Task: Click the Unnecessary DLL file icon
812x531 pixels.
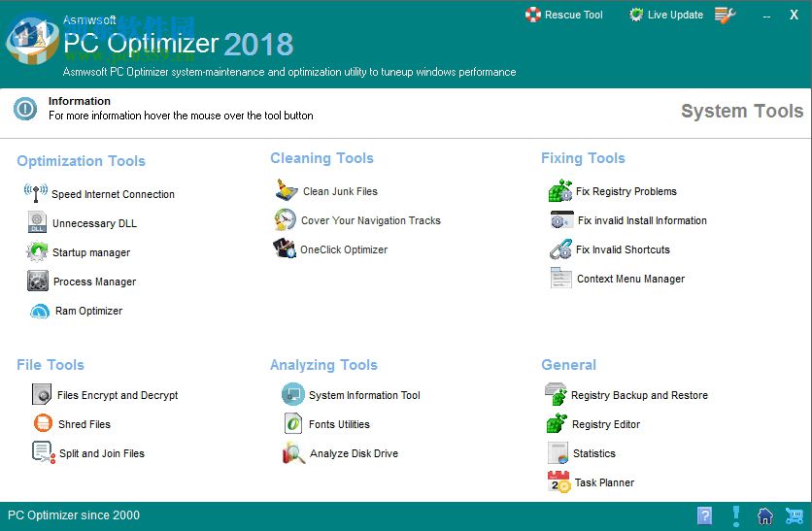Action: [37, 222]
